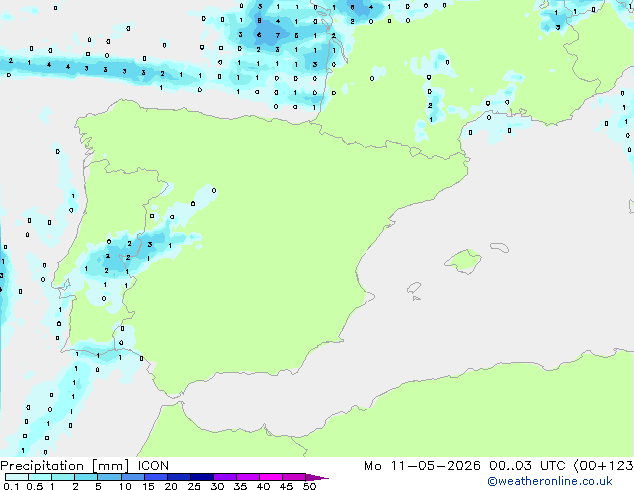Select the 10–15 mm legend color swatch
This screenshot has height=490, width=634.
[x=132, y=477]
